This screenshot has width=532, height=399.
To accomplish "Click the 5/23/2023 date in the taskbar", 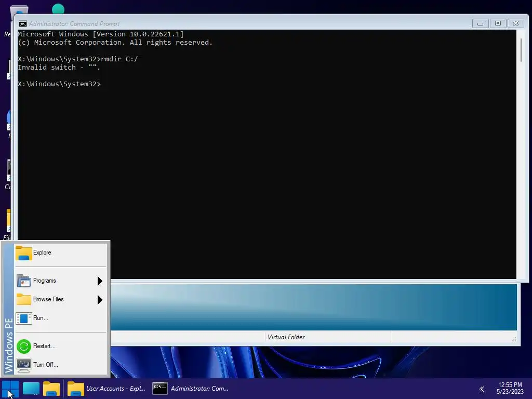I will (x=510, y=392).
